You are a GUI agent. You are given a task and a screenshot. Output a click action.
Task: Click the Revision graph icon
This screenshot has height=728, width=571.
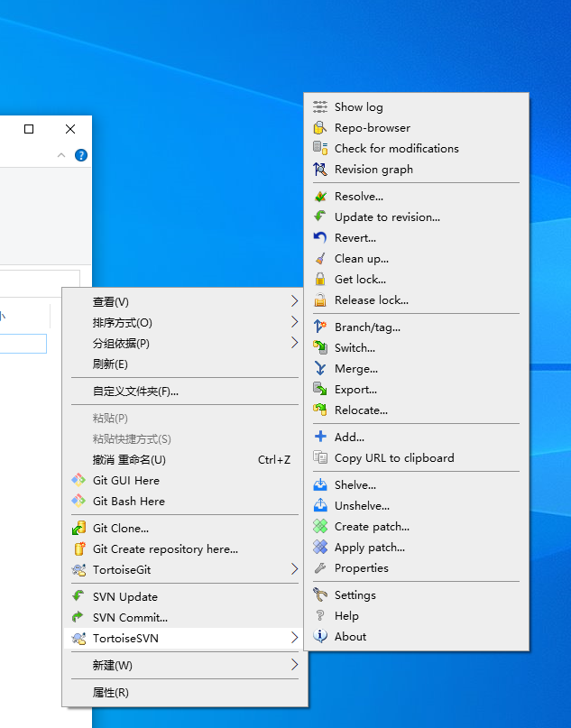(320, 169)
